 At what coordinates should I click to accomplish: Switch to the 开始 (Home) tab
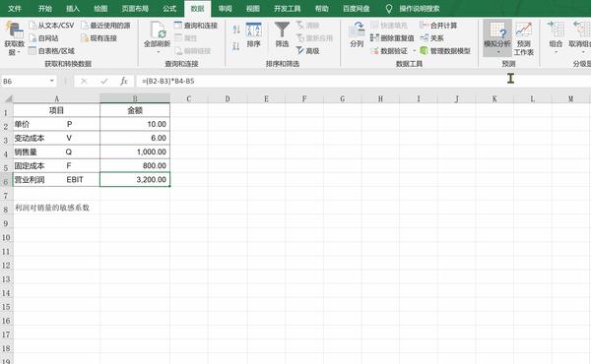coord(45,8)
